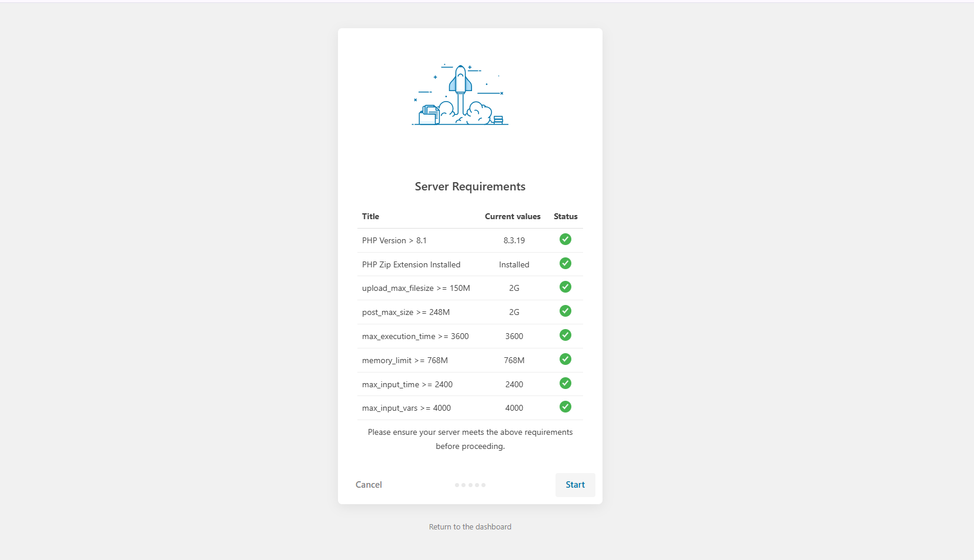Click the max_execution_time green check icon
This screenshot has height=560, width=974.
click(x=565, y=335)
